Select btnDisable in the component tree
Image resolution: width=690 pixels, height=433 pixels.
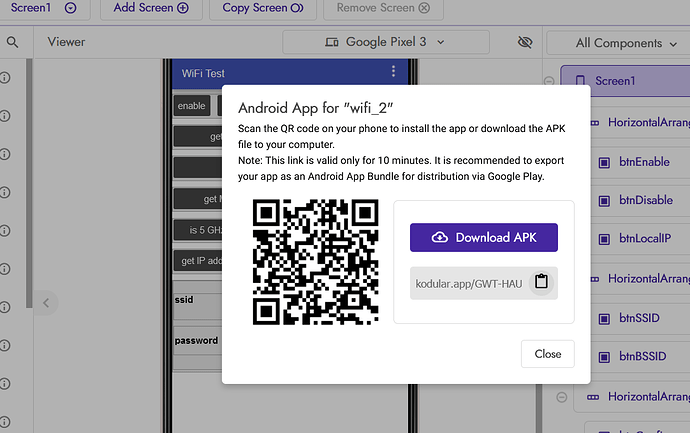click(646, 200)
